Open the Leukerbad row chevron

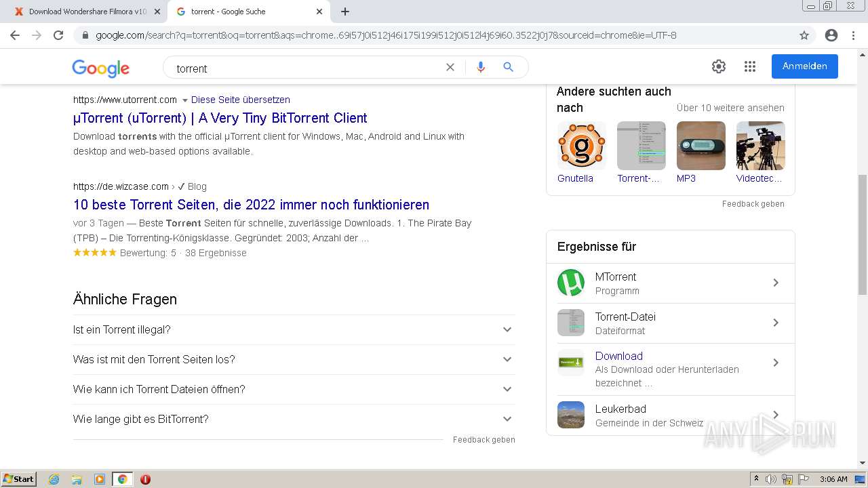point(776,415)
